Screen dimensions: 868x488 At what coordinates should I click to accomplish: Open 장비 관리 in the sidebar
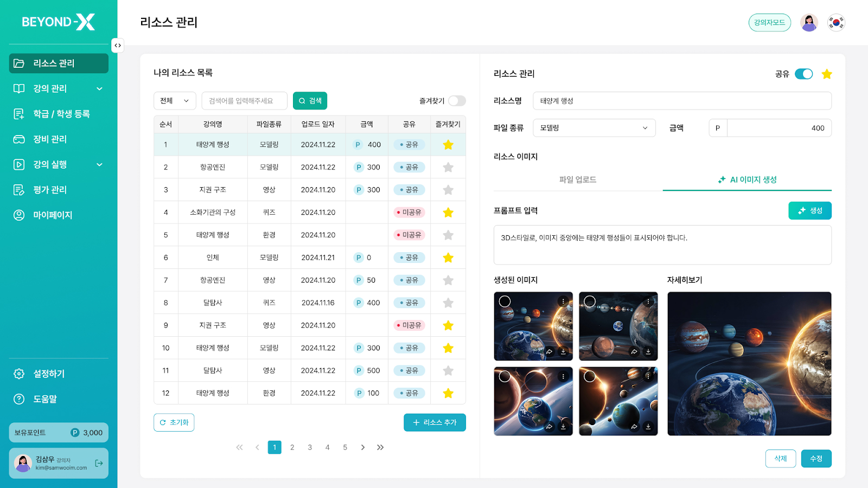tap(50, 139)
